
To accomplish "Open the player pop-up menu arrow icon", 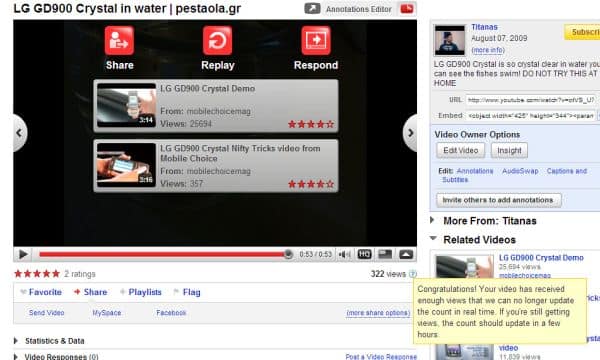I will (x=406, y=254).
